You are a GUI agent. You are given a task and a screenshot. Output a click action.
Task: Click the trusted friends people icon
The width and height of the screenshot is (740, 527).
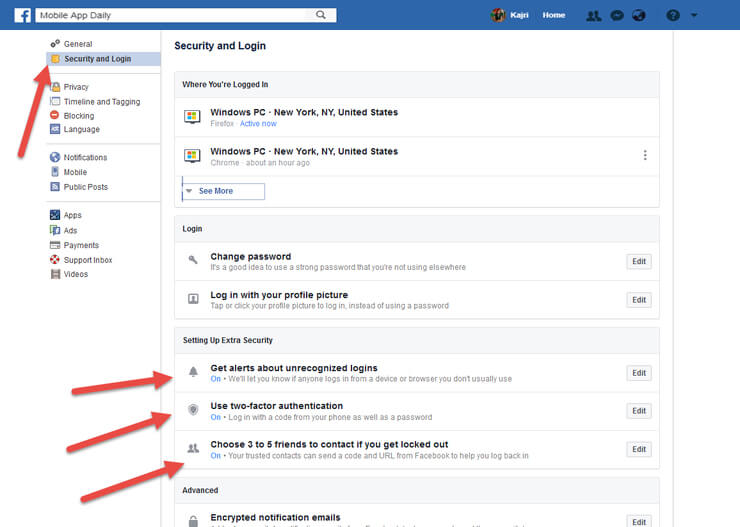(x=193, y=448)
